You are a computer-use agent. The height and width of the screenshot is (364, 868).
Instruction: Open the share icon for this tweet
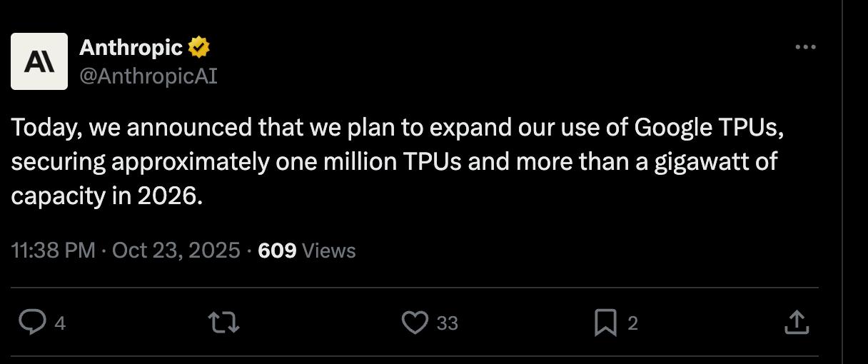point(796,323)
